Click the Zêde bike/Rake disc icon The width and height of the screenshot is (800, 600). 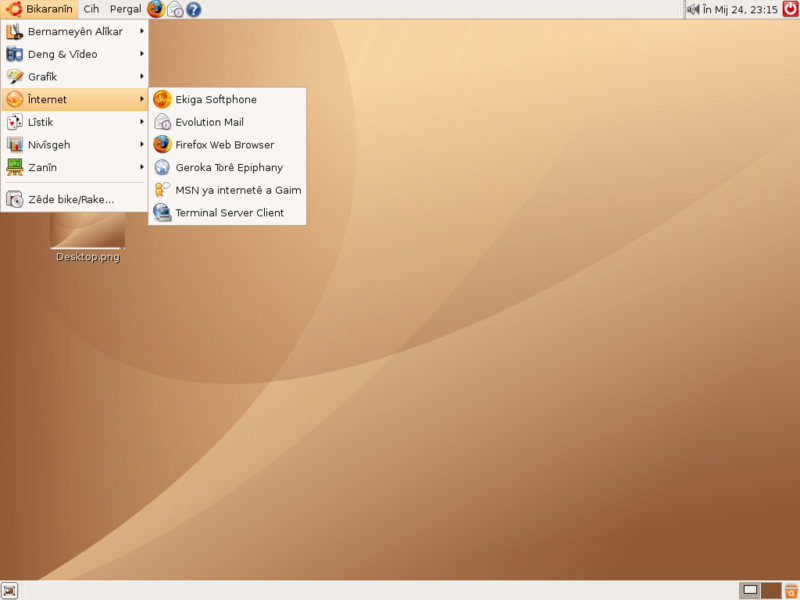point(14,199)
